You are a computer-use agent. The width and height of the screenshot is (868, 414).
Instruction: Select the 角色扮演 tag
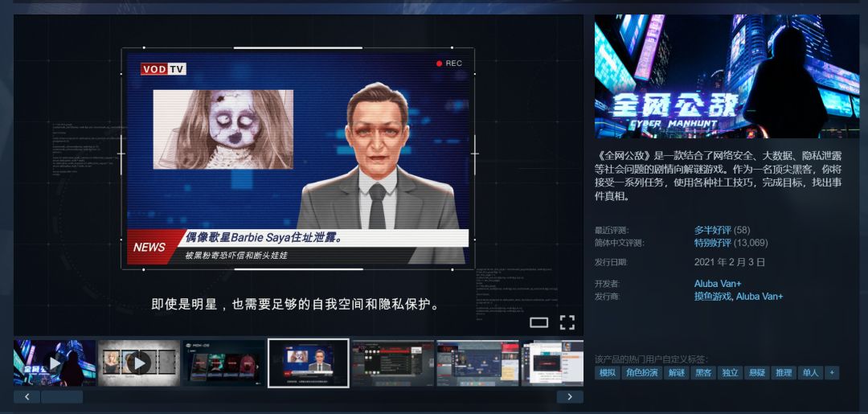tap(642, 373)
